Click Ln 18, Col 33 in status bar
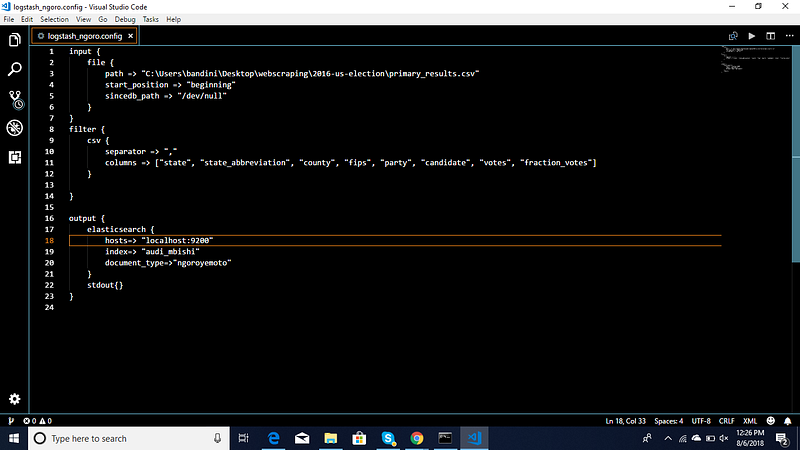The height and width of the screenshot is (450, 800). coord(626,421)
